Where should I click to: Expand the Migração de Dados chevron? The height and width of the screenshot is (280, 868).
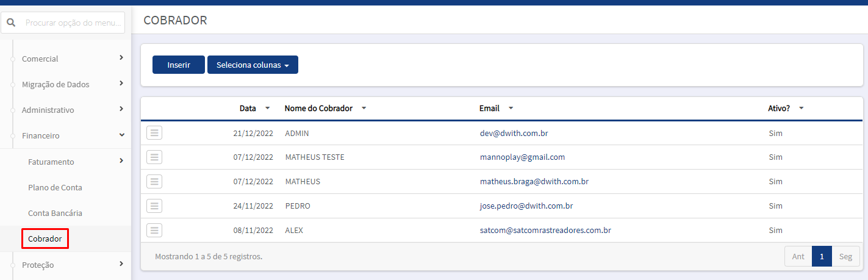pyautogui.click(x=121, y=83)
